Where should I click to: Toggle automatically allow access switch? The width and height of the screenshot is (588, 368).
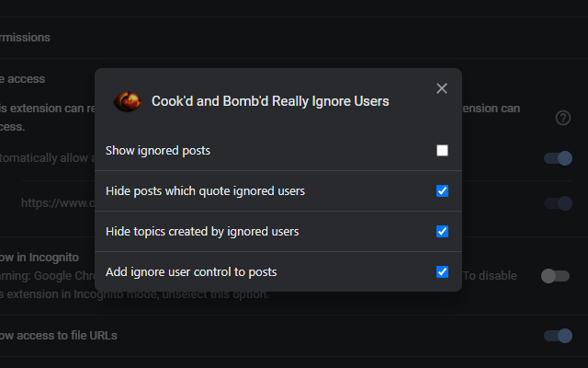tap(558, 158)
